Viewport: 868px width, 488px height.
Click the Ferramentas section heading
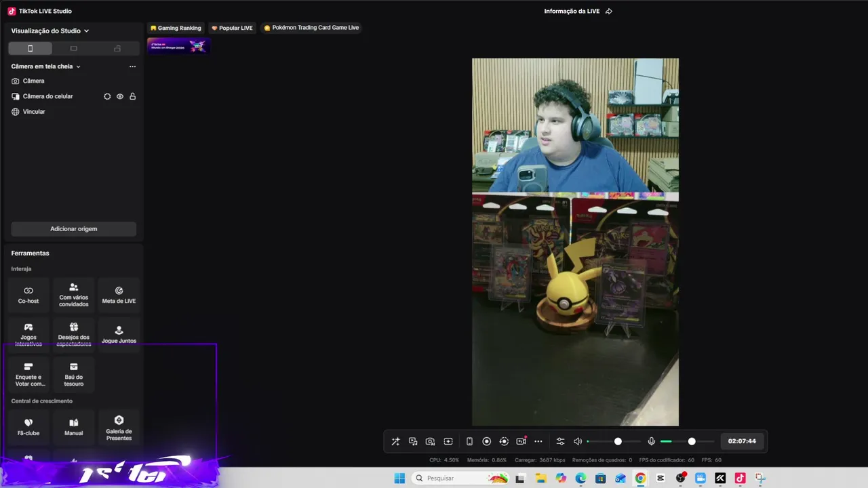30,253
